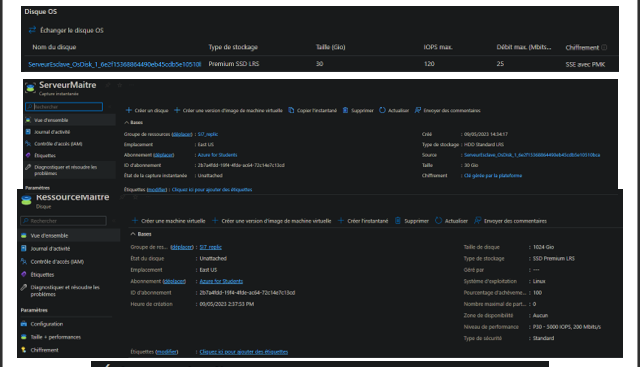Open Étiquettes in the ServeurMaitre sidebar
The image size is (640, 367).
(45, 156)
